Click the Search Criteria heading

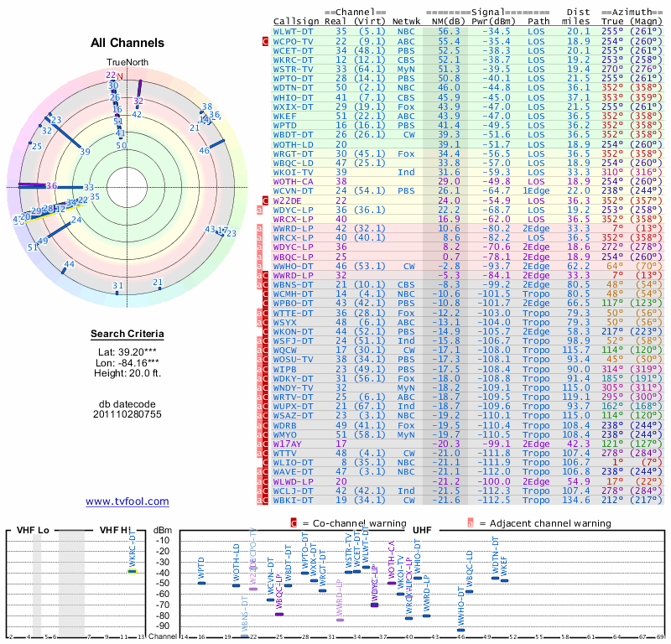pos(127,334)
